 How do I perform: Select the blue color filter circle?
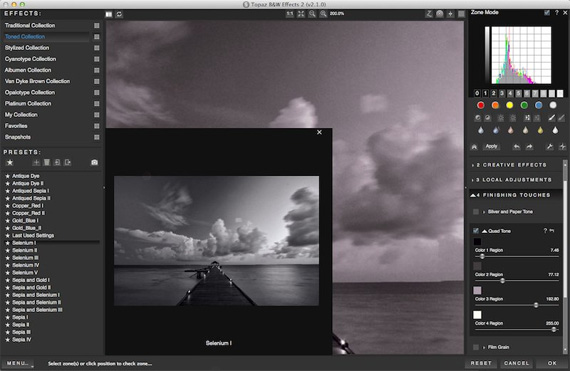(538, 105)
